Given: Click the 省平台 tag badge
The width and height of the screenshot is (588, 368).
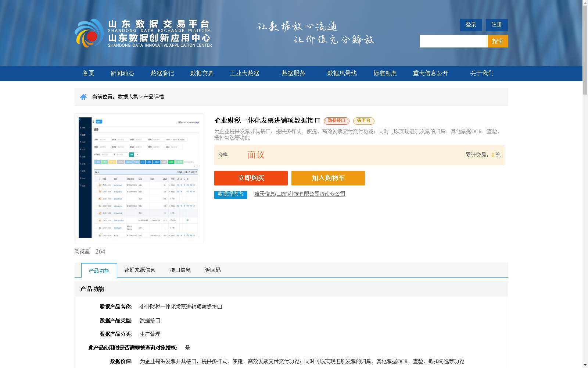Looking at the screenshot, I should [x=364, y=121].
